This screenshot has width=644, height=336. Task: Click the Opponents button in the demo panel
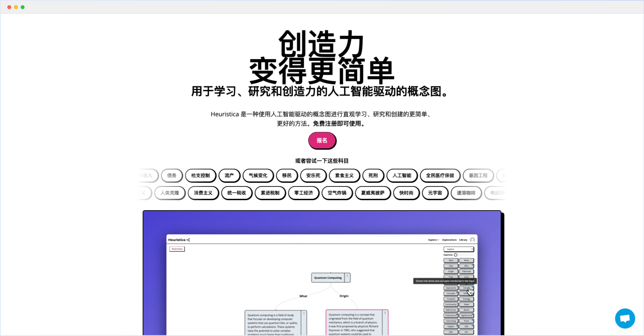(x=451, y=288)
